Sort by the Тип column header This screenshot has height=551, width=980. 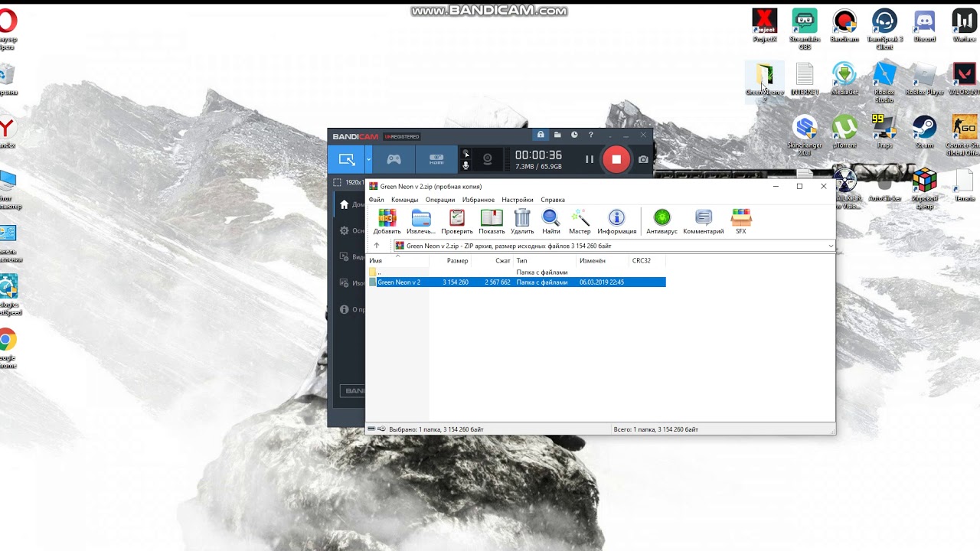coord(544,261)
